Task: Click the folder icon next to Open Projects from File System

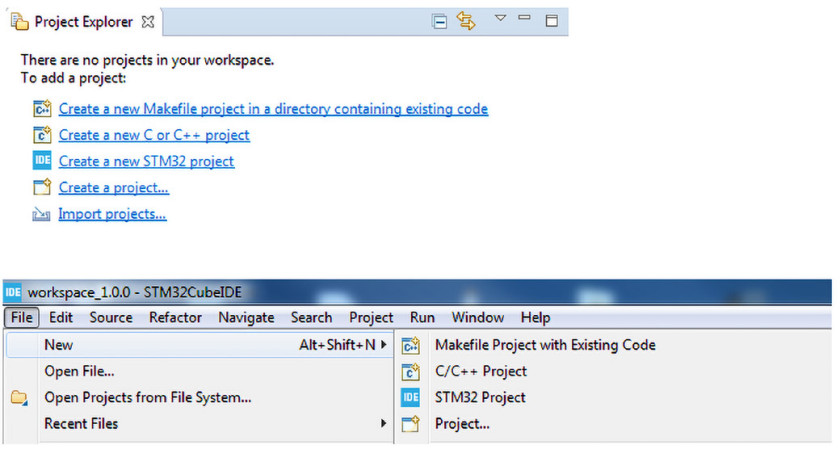Action: [19, 398]
